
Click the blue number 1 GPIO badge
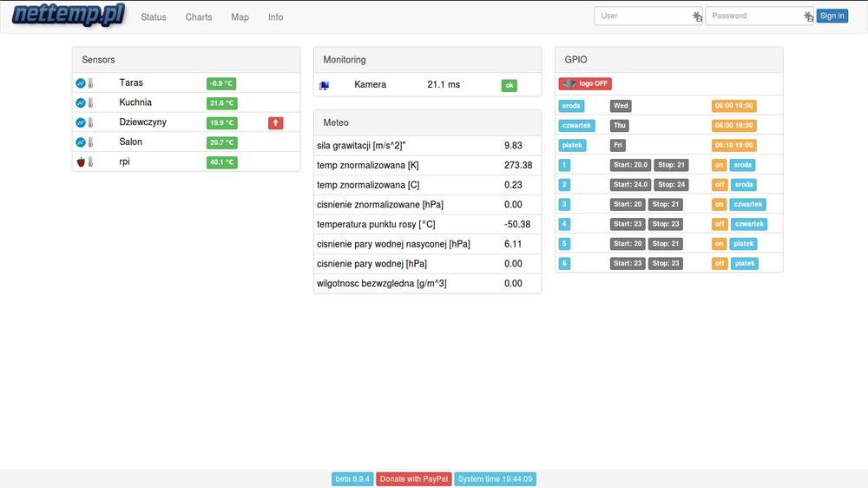coord(564,165)
